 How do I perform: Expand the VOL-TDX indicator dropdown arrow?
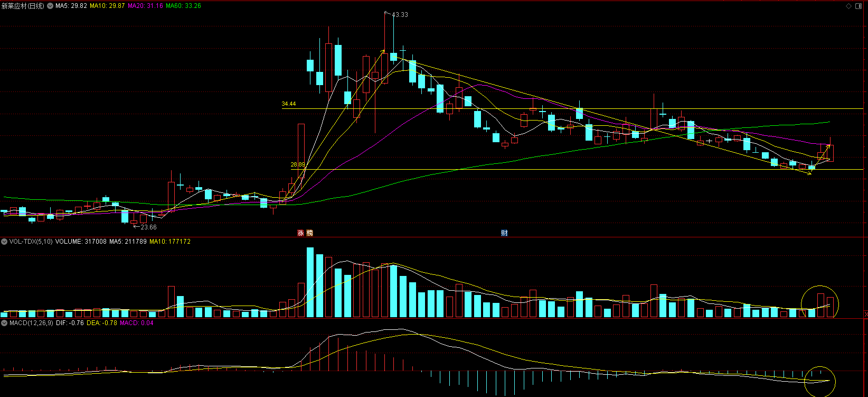click(x=4, y=242)
